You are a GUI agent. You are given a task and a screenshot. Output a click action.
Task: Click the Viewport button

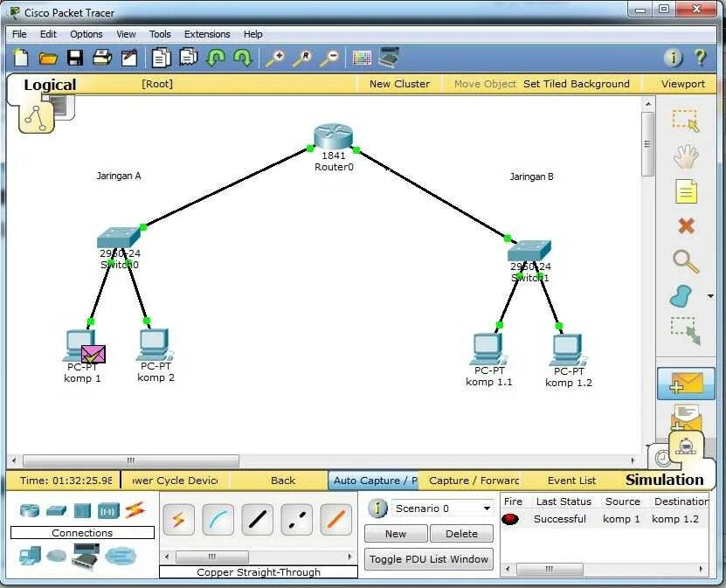tap(683, 84)
